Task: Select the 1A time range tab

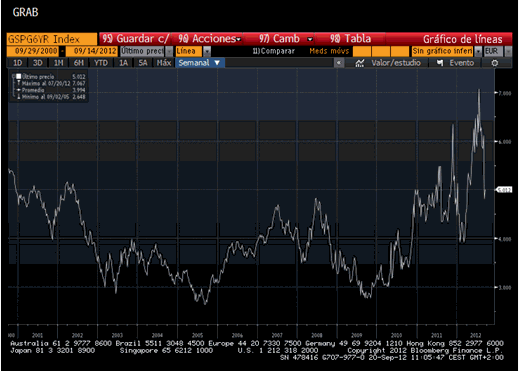Action: pyautogui.click(x=123, y=63)
